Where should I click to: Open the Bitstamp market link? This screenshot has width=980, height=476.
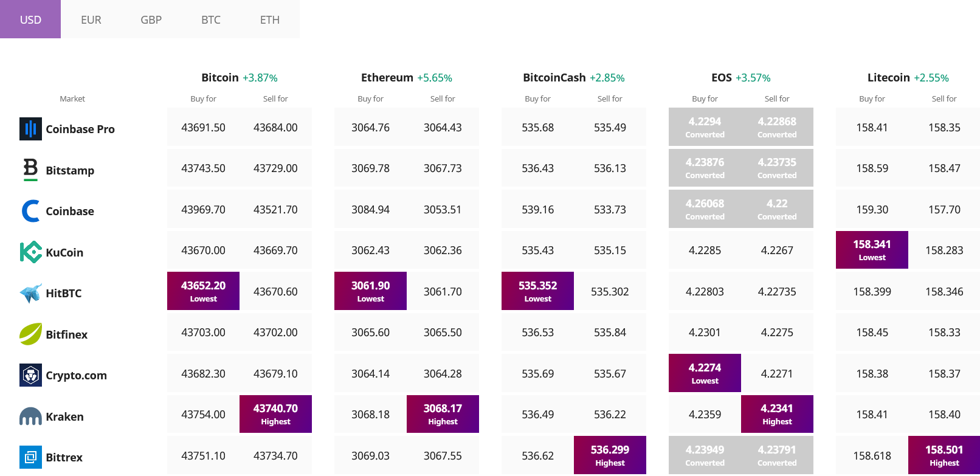tap(70, 170)
